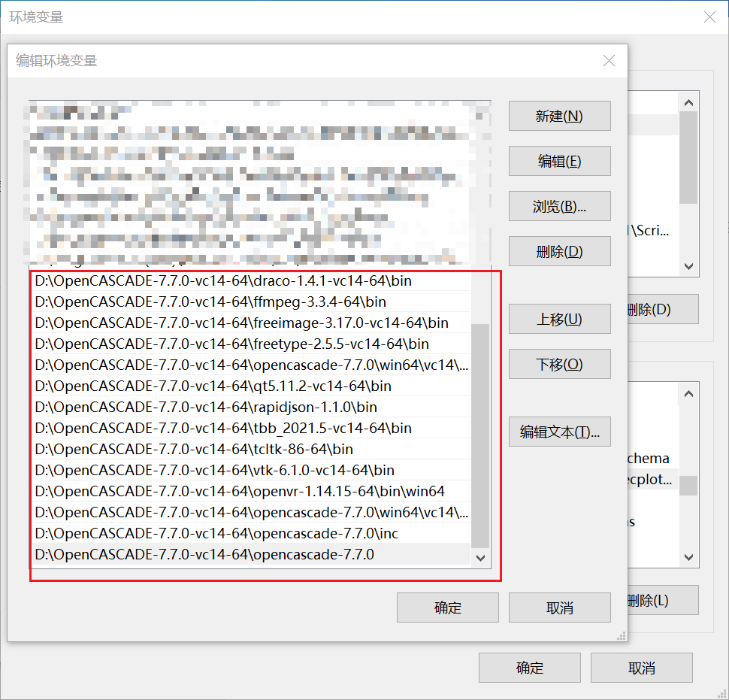The height and width of the screenshot is (700, 729).
Task: Click 取消 at the bottom of 环境变量
Action: [x=642, y=668]
